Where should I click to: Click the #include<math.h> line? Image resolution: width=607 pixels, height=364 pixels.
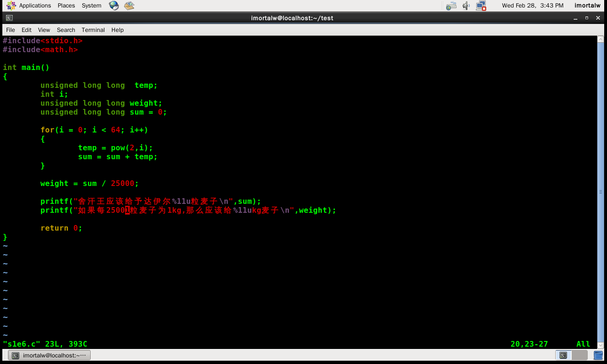click(x=40, y=50)
